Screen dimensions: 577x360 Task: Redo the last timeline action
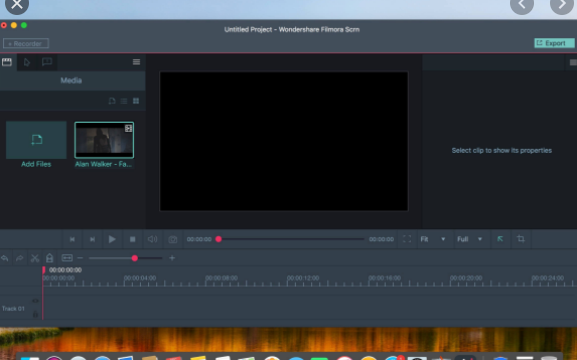(20, 258)
